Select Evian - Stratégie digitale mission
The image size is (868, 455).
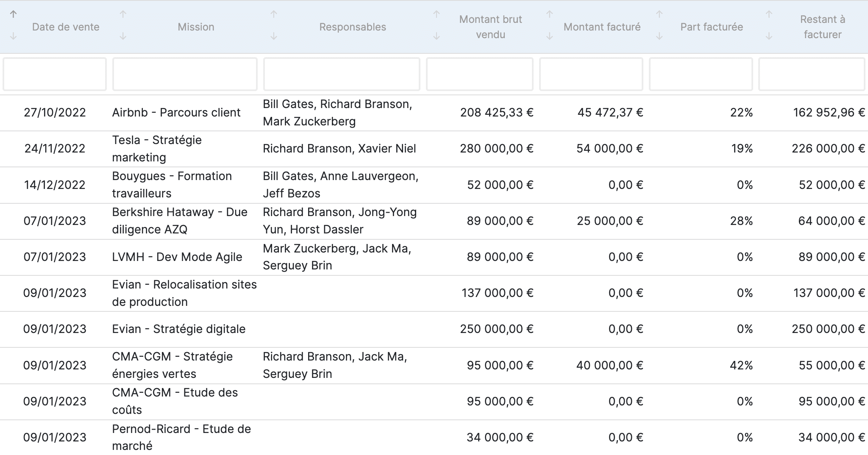coord(179,329)
